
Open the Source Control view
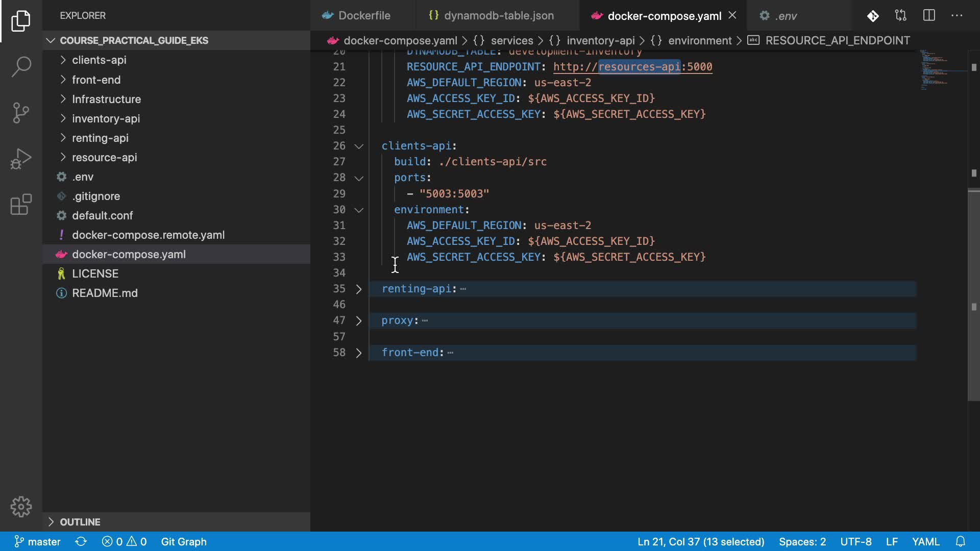click(21, 113)
